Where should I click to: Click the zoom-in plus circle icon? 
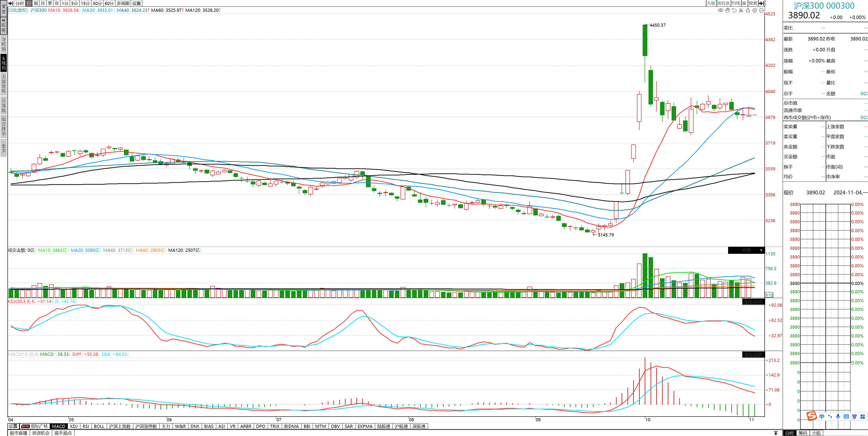pyautogui.click(x=755, y=10)
